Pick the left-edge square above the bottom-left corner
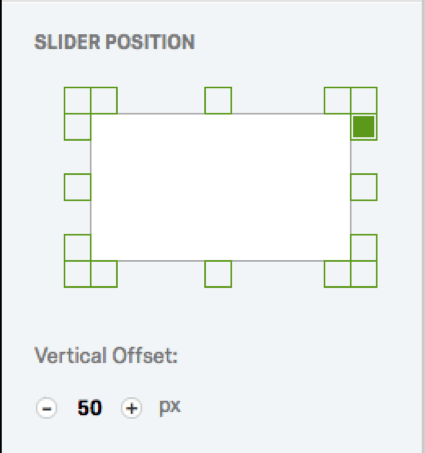 pyautogui.click(x=77, y=248)
